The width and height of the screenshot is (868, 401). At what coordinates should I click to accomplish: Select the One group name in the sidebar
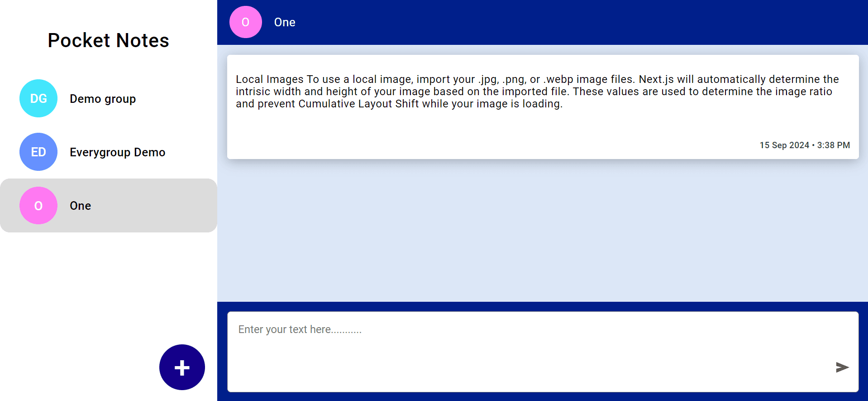click(80, 206)
